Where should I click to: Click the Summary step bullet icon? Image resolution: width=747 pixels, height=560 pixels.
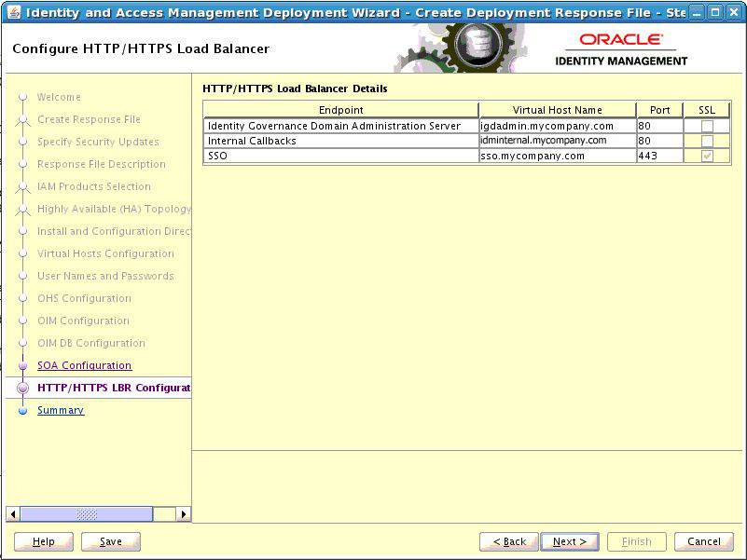coord(22,411)
